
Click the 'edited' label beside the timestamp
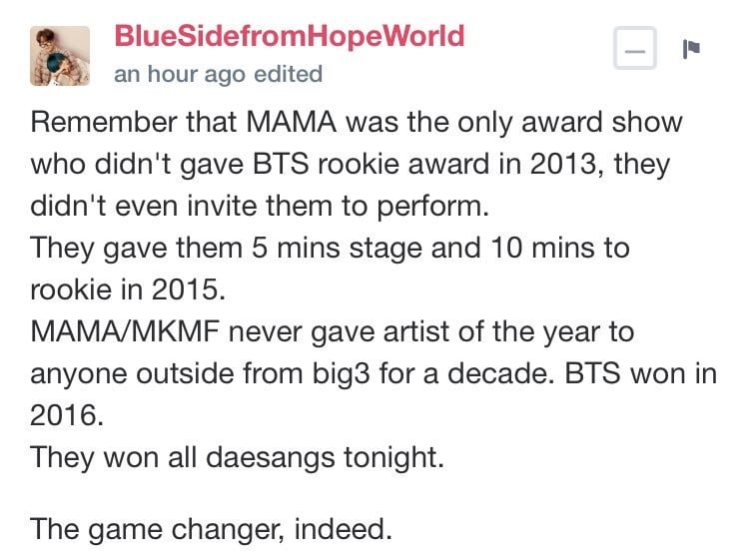click(288, 74)
